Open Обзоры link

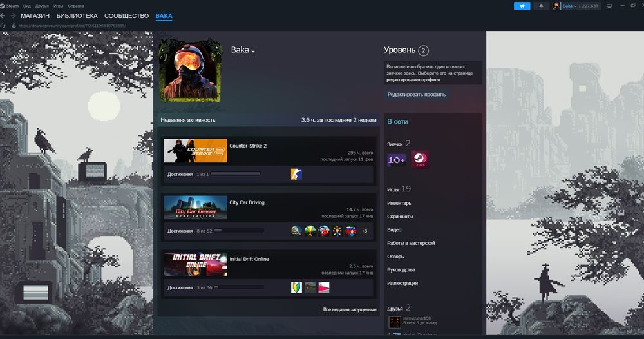tap(396, 257)
